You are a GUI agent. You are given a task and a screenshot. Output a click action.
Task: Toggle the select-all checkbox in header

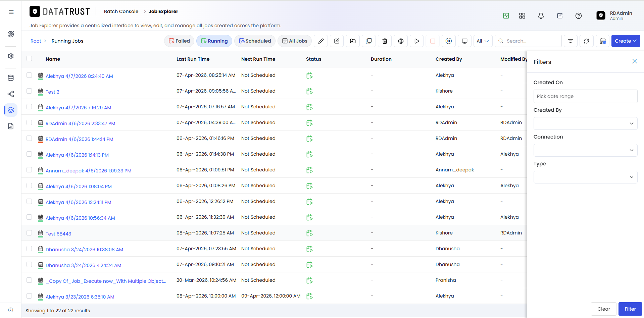click(x=29, y=58)
